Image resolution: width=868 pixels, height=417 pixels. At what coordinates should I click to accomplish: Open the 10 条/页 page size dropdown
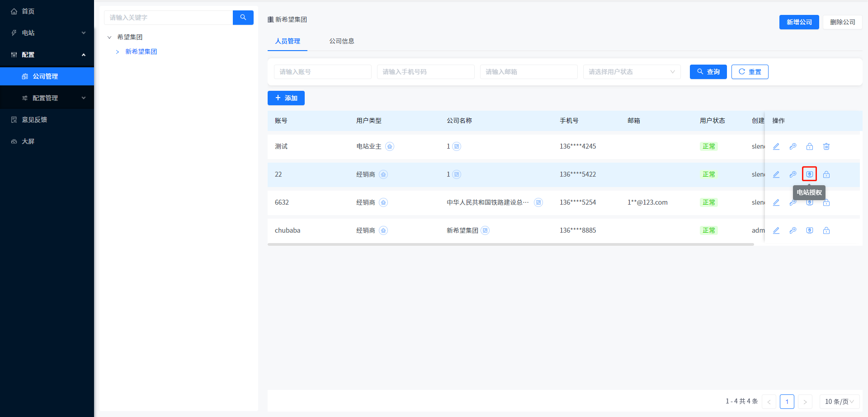pos(839,402)
